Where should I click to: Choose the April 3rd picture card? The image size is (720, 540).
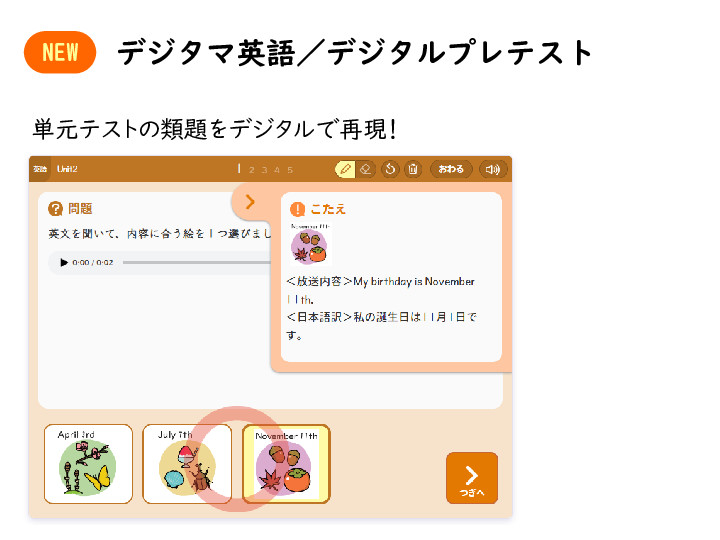[x=88, y=464]
